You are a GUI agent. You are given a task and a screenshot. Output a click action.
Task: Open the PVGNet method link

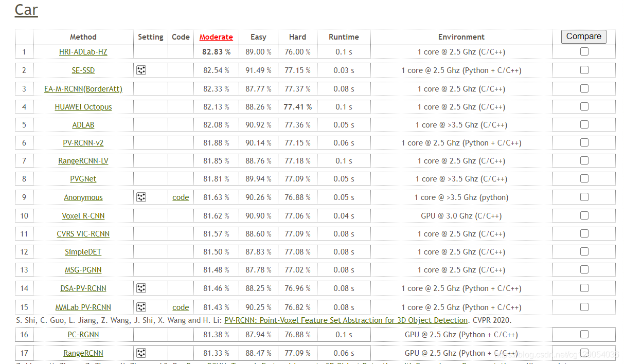[83, 179]
